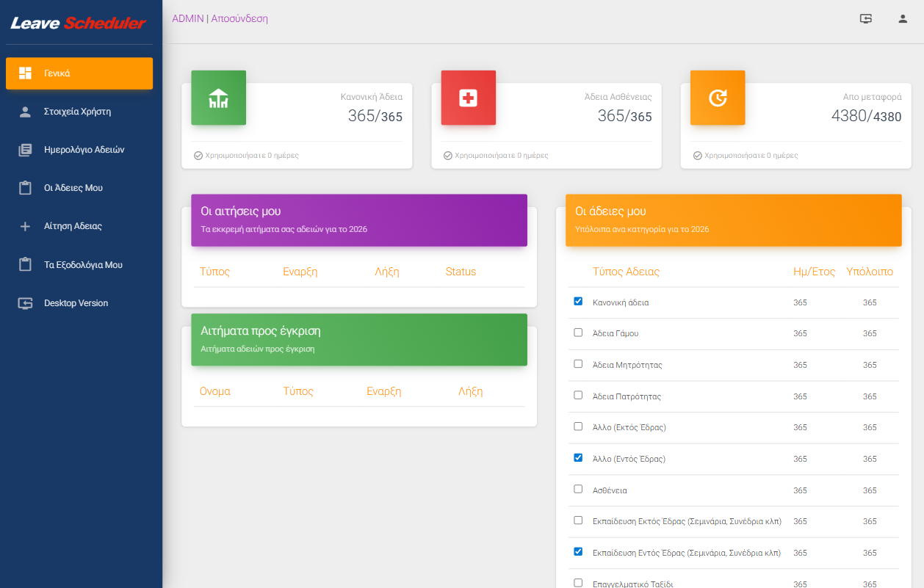Toggle the Άλλο (Εντός Έδρας) checkbox
This screenshot has height=588, width=924.
(x=578, y=457)
